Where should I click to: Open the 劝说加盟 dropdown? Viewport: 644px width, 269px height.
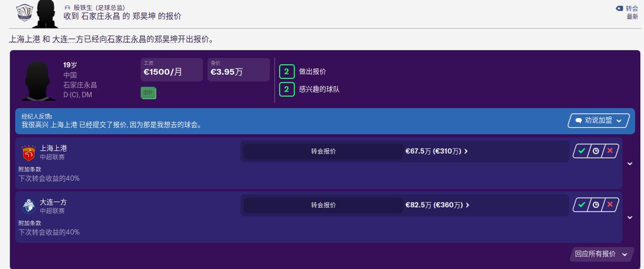pyautogui.click(x=599, y=121)
